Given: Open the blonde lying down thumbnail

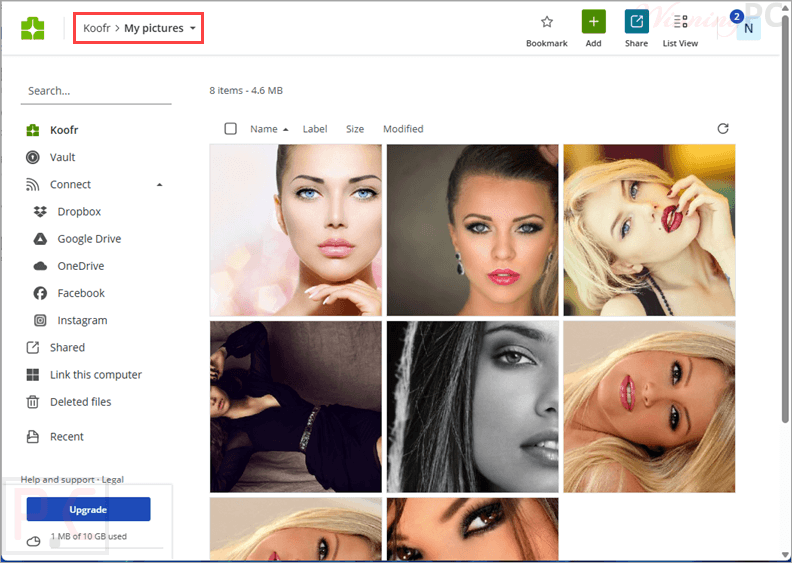Looking at the screenshot, I should point(650,407).
